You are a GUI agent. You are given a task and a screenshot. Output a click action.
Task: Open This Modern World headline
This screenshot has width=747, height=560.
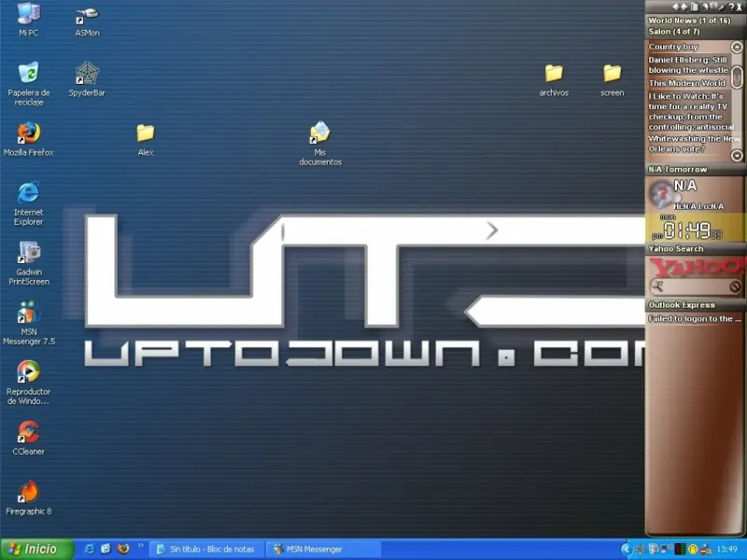tap(686, 83)
